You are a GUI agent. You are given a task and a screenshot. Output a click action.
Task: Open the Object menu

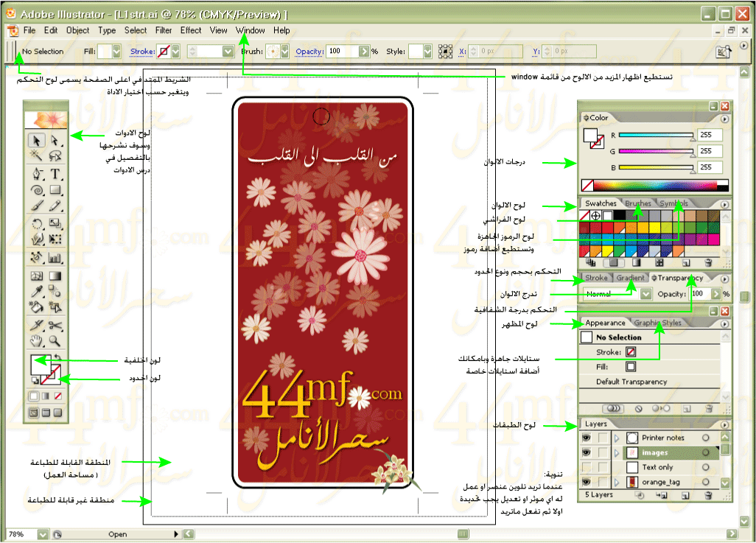point(77,30)
